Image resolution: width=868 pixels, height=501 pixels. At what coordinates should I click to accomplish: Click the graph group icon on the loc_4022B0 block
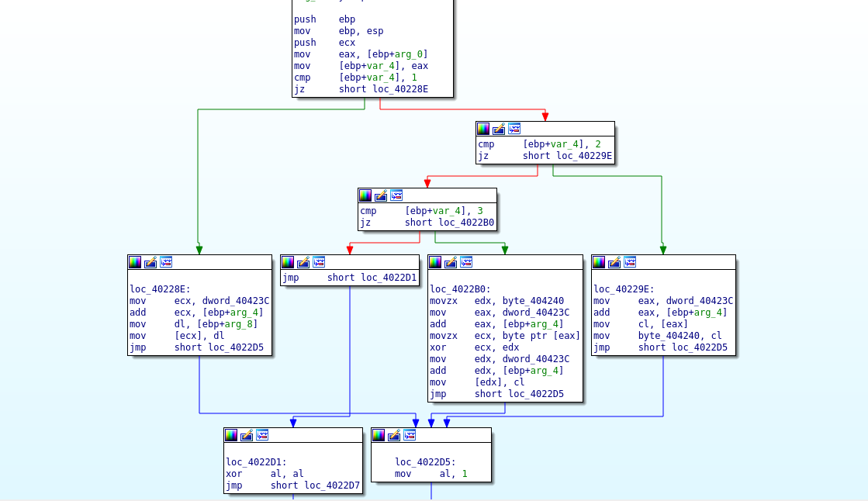(466, 262)
